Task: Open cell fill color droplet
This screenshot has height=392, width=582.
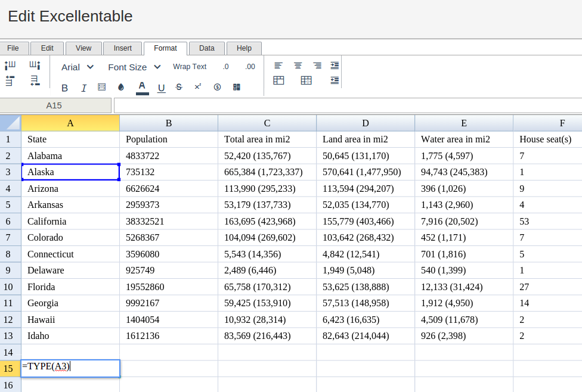Action: click(121, 87)
